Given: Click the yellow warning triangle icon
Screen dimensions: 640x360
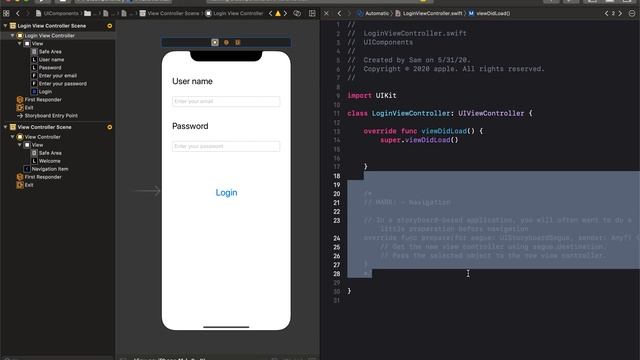Looking at the screenshot, I should click(x=278, y=13).
